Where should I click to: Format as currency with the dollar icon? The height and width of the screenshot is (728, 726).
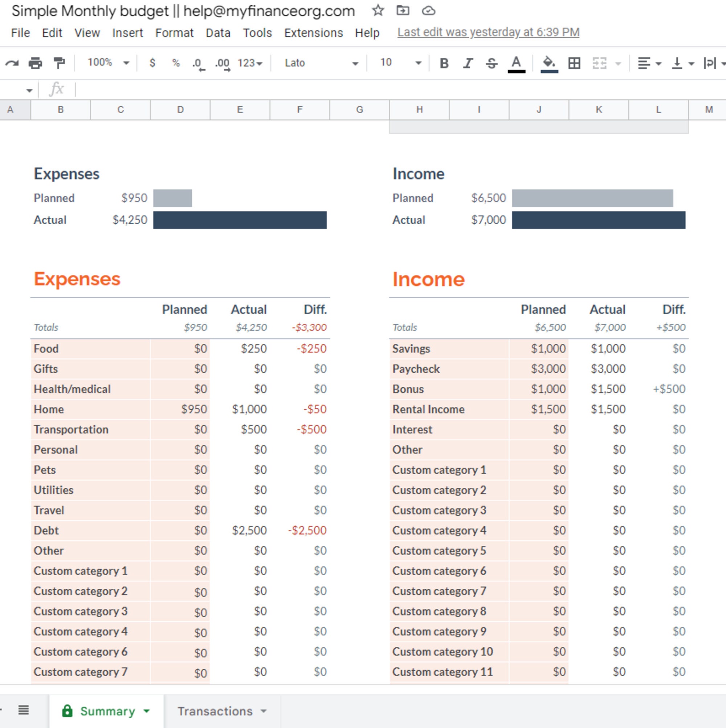coord(152,63)
